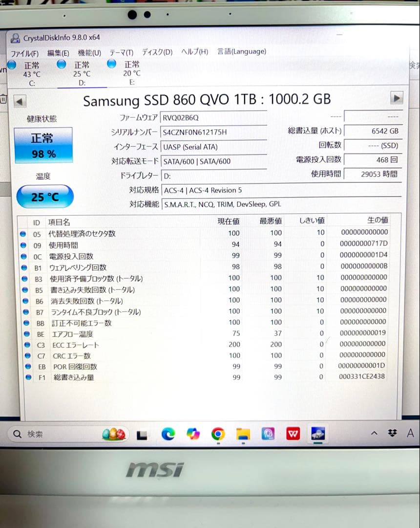The width and height of the screenshot is (420, 528).
Task: Click status dot for attribute 09 row
Action: [23, 245]
